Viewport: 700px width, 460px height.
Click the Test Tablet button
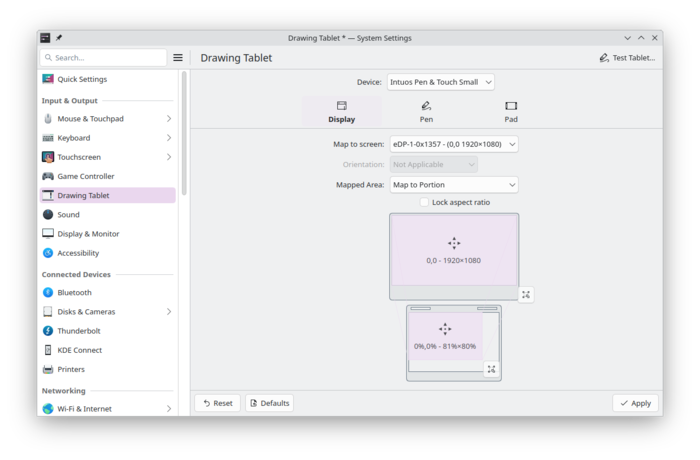[x=627, y=58]
